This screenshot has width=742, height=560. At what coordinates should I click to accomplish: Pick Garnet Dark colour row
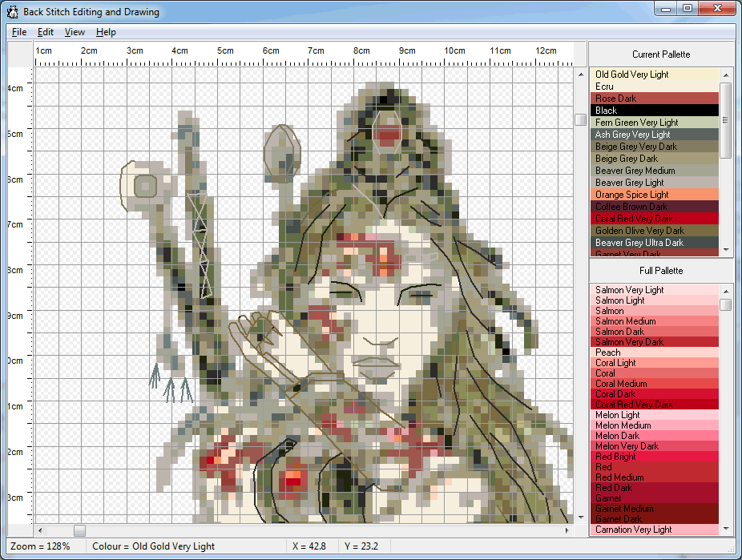[655, 519]
